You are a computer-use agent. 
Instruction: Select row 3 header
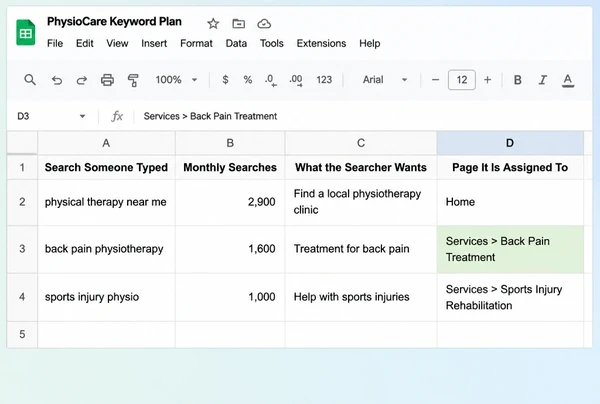point(22,249)
